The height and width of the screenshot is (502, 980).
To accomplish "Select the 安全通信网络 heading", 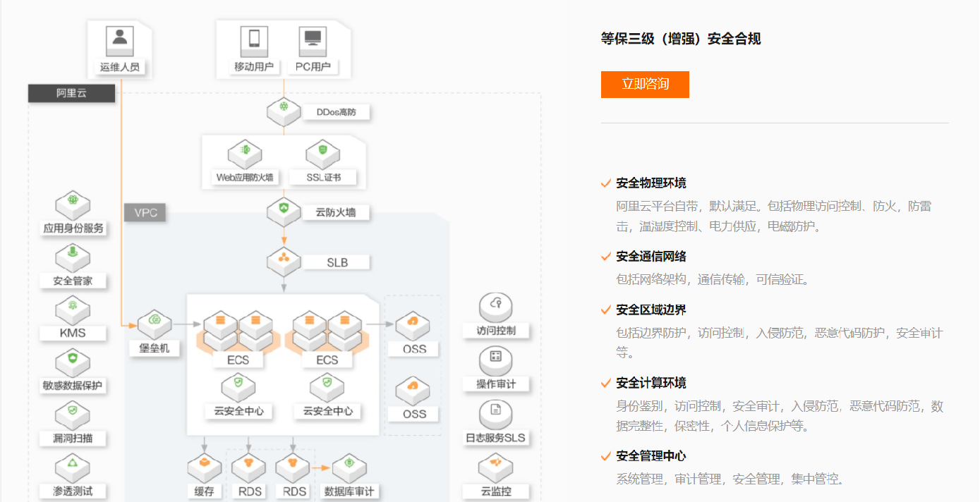I will (x=651, y=256).
